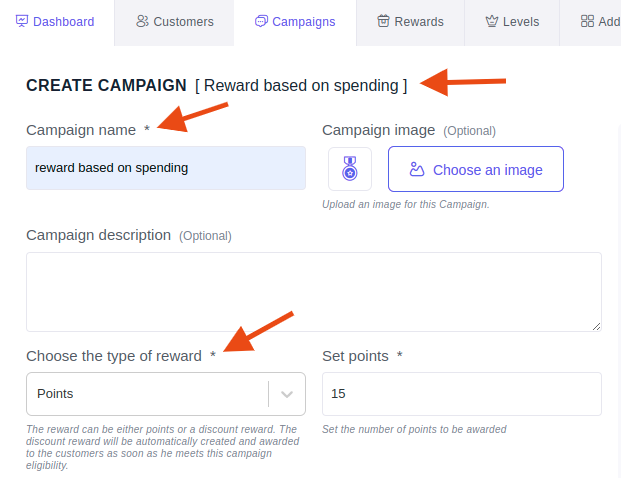Click the Choose an image button
Image resolution: width=621 pixels, height=478 pixels.
476,169
